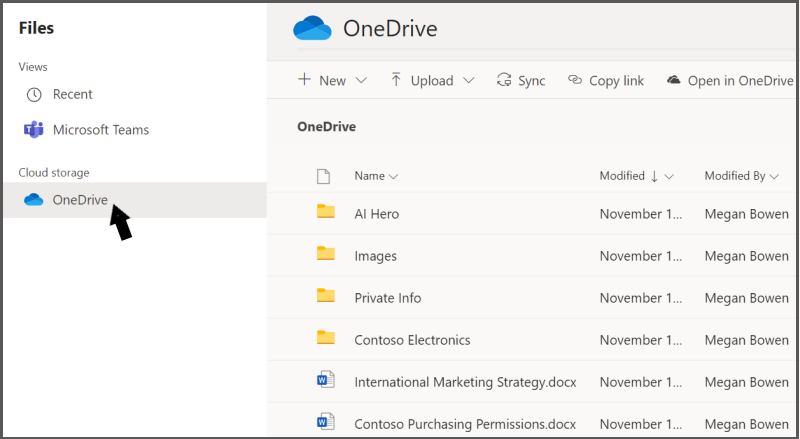Open the Modified column dropdown chevron
The height and width of the screenshot is (439, 800).
pos(669,177)
